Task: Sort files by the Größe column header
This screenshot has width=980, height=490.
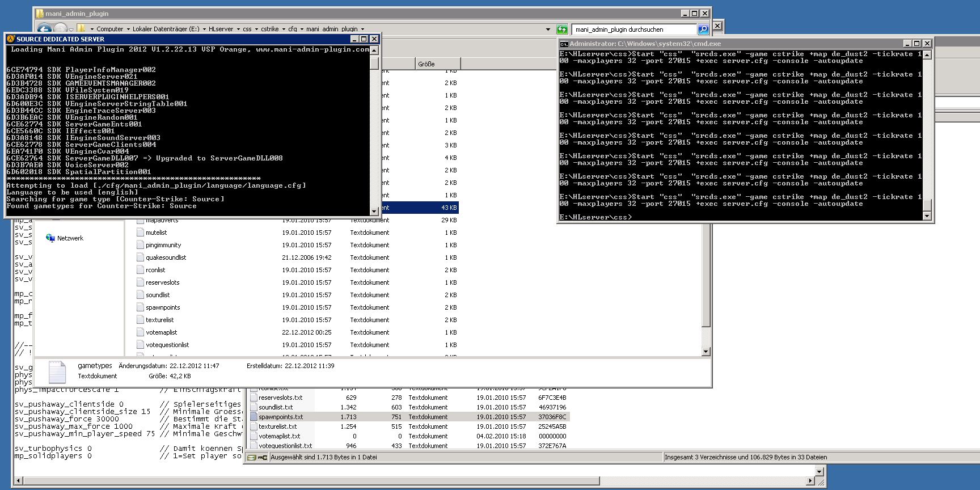Action: click(x=438, y=64)
